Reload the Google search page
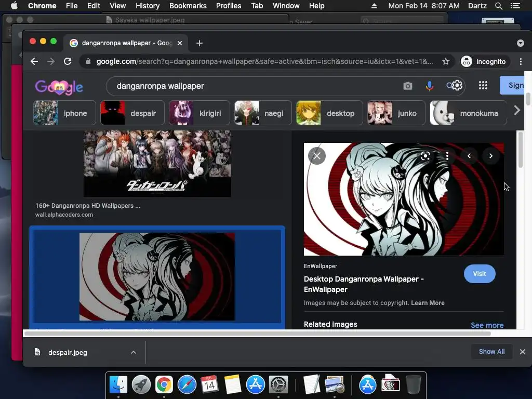532x399 pixels. pyautogui.click(x=68, y=61)
